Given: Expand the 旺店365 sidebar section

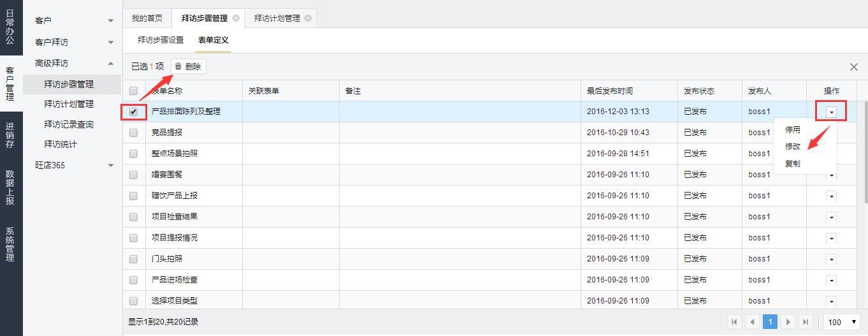Looking at the screenshot, I should click(x=72, y=165).
